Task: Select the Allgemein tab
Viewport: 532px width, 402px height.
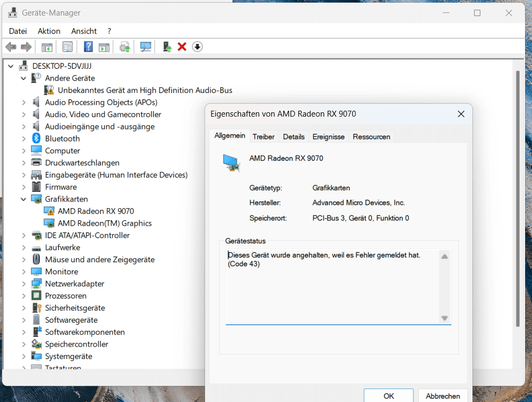Action: tap(230, 135)
